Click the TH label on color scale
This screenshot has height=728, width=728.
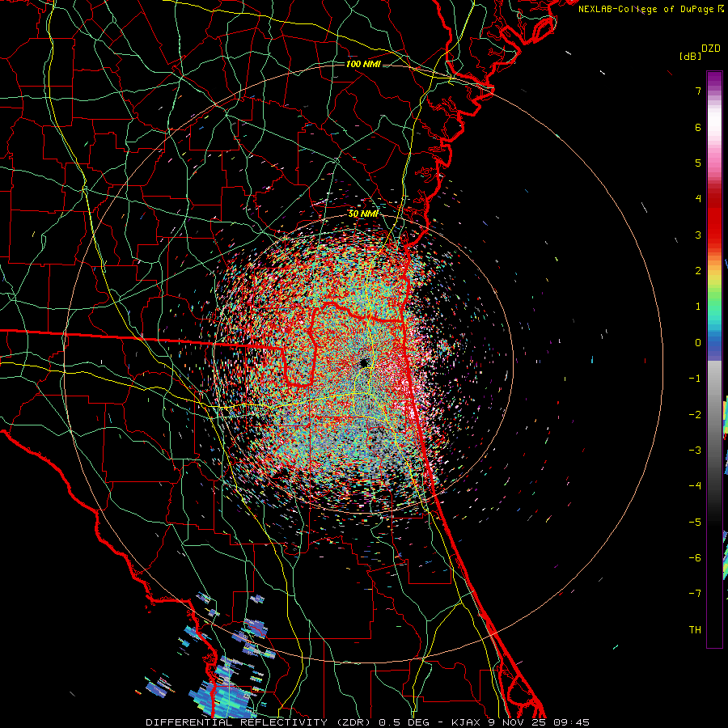pyautogui.click(x=695, y=629)
